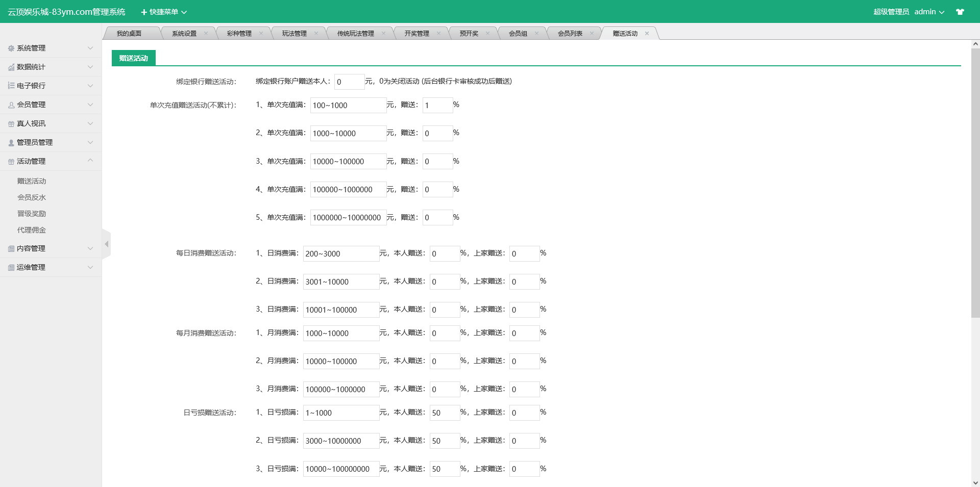Collapse the sidebar with the arrow handle
Viewport: 980px width, 487px height.
106,244
